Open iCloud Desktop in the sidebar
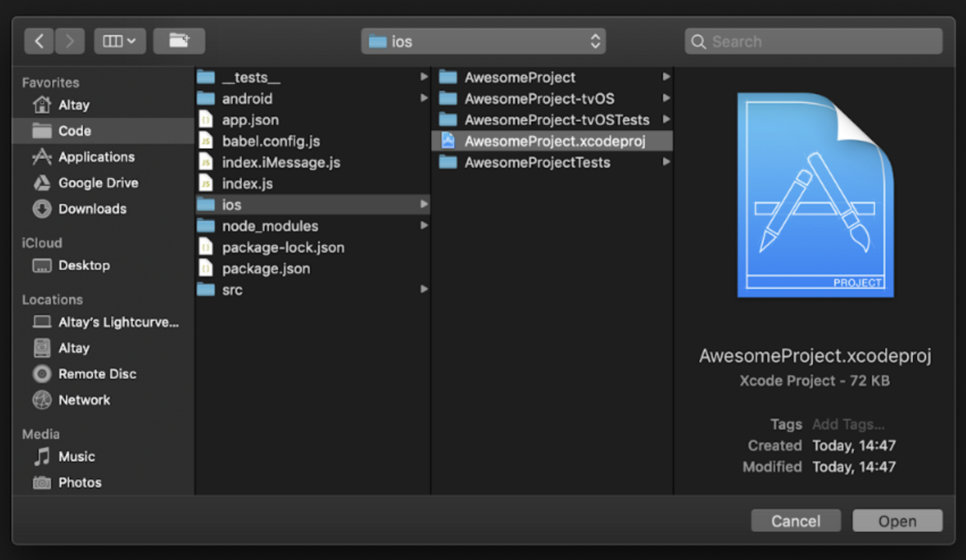 (103, 266)
